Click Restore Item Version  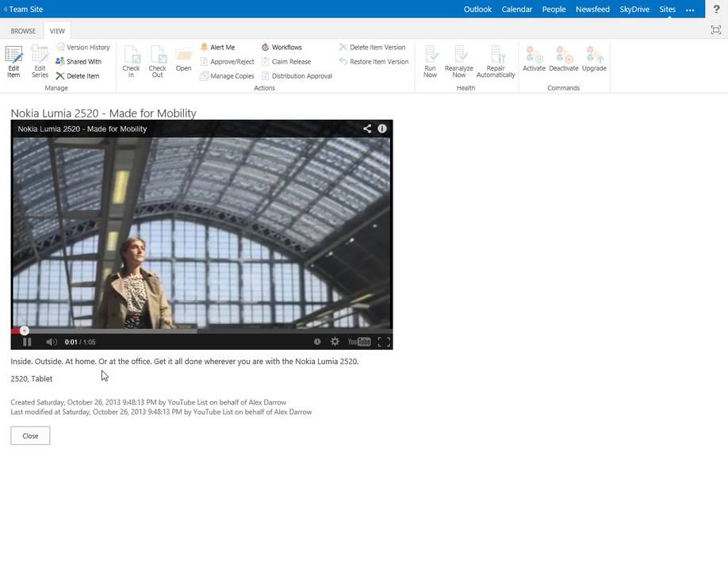[x=374, y=62]
